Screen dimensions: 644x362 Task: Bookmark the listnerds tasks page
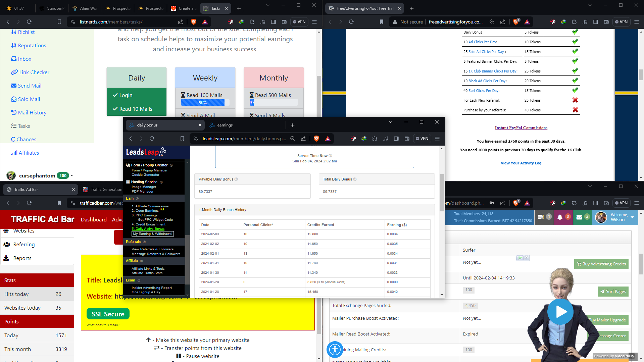click(x=59, y=22)
